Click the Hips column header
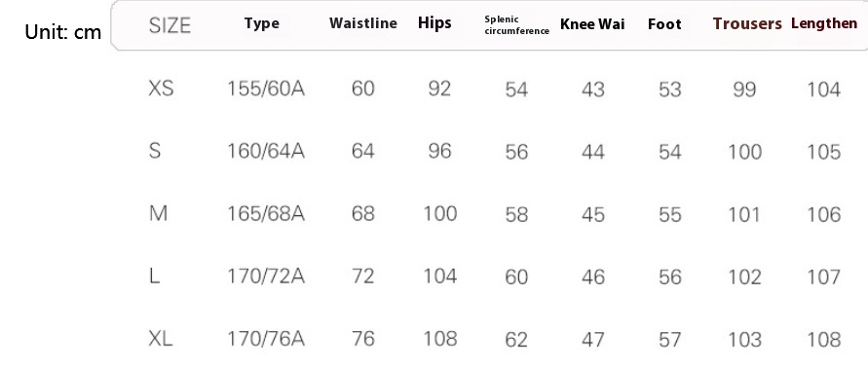The height and width of the screenshot is (369, 868). point(434,23)
